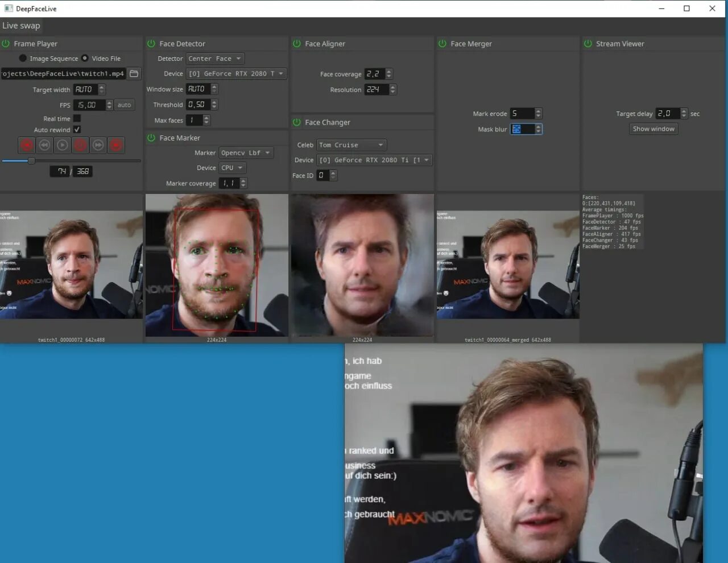Switch to the Live swap tab
Screen dimensions: 728x563
pos(21,26)
